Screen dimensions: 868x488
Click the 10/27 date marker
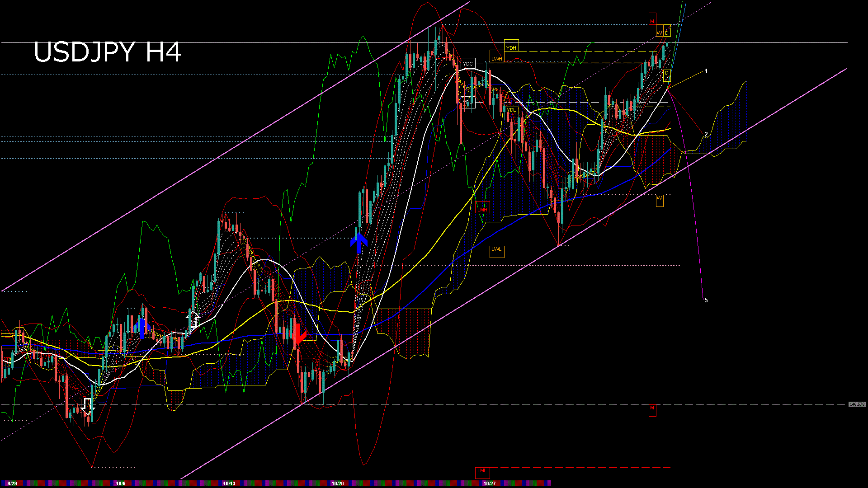click(489, 483)
